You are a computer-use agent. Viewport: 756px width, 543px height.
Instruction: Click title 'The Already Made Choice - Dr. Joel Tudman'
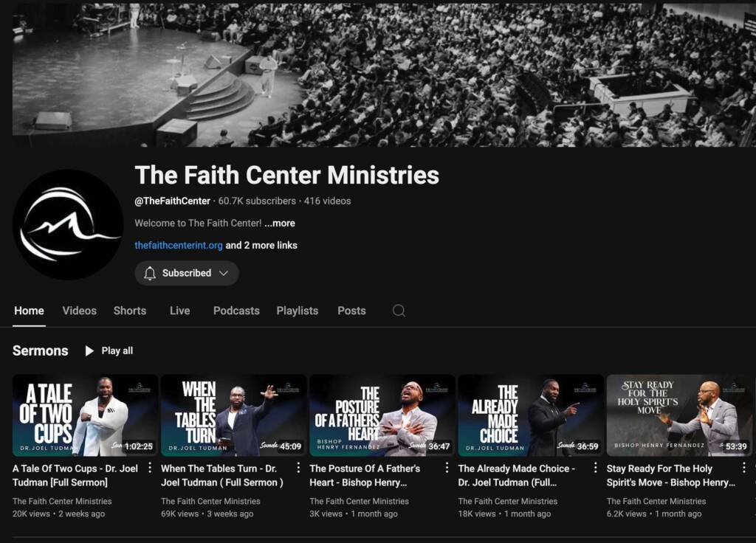click(x=516, y=475)
